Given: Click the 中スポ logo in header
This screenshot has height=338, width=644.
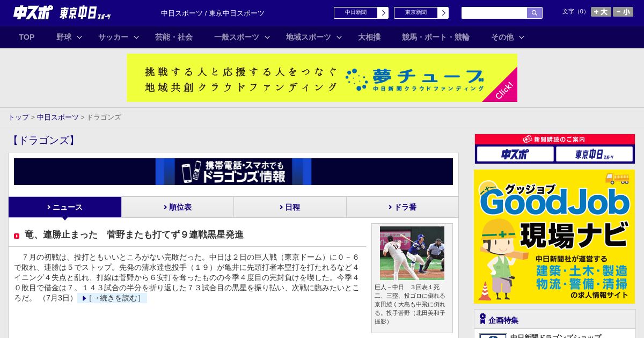Looking at the screenshot, I should coord(33,12).
